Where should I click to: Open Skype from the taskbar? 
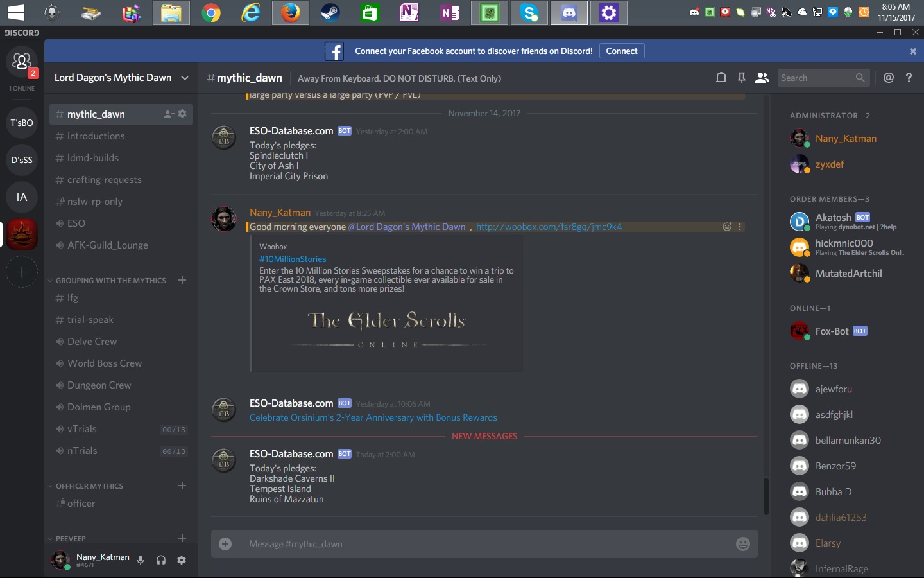(529, 13)
